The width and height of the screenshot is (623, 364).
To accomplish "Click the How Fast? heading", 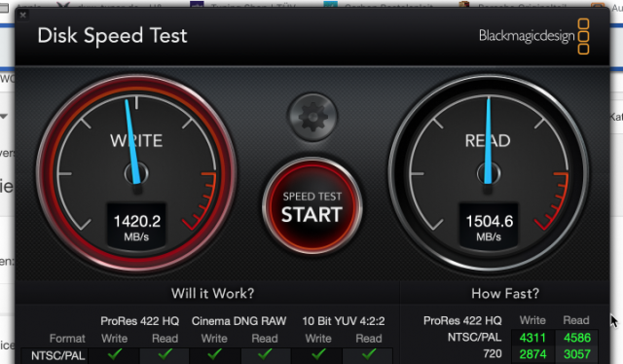I will [505, 293].
